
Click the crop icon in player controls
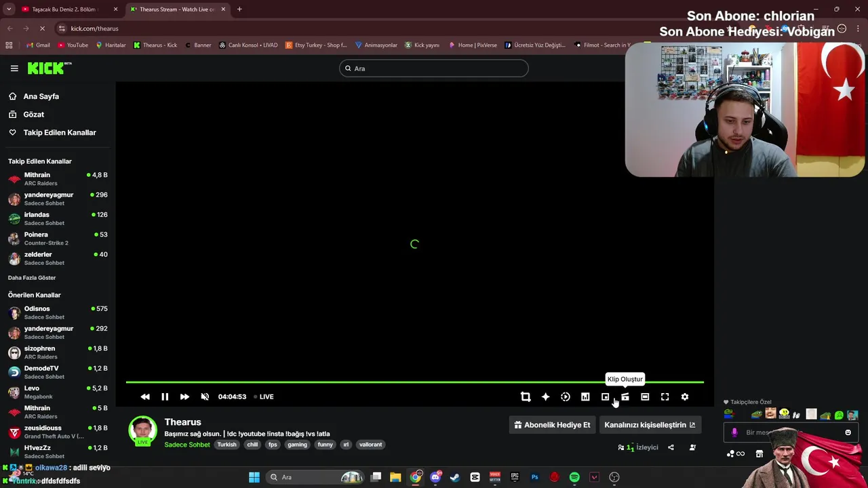coord(526,396)
